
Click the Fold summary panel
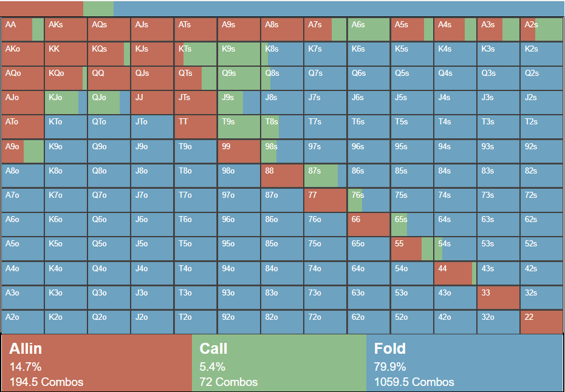pyautogui.click(x=465, y=363)
